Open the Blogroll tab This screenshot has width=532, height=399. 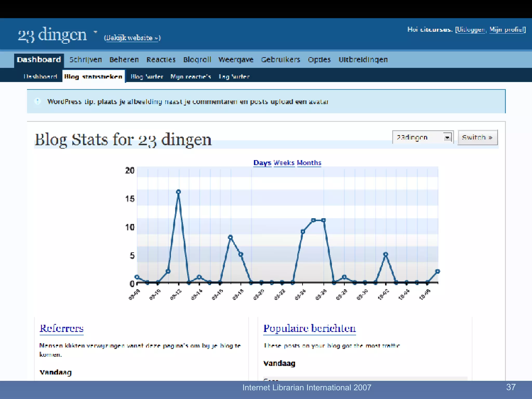(x=197, y=60)
